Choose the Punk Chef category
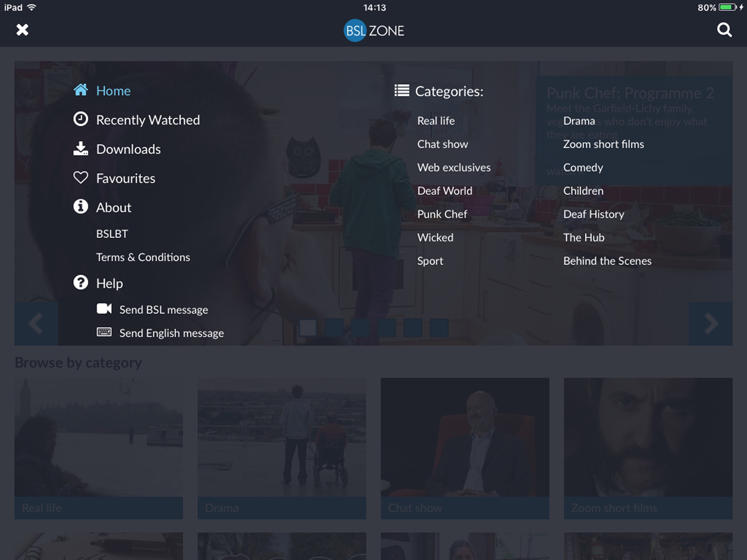747x560 pixels. (x=442, y=214)
